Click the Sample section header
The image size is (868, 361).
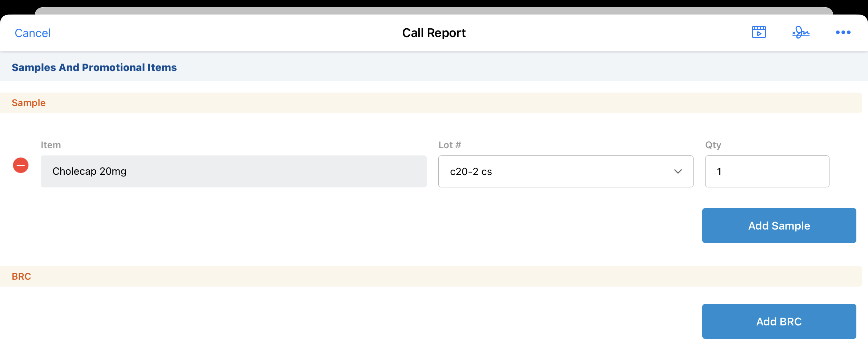(x=29, y=103)
